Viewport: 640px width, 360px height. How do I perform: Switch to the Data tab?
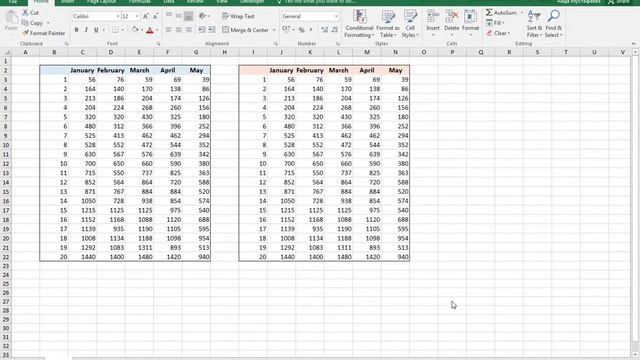pyautogui.click(x=169, y=2)
